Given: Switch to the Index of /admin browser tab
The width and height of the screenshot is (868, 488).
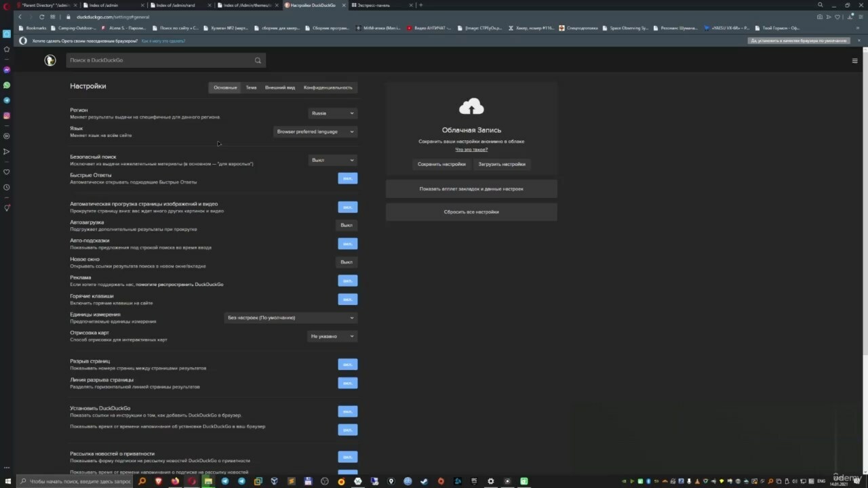Looking at the screenshot, I should tap(112, 5).
